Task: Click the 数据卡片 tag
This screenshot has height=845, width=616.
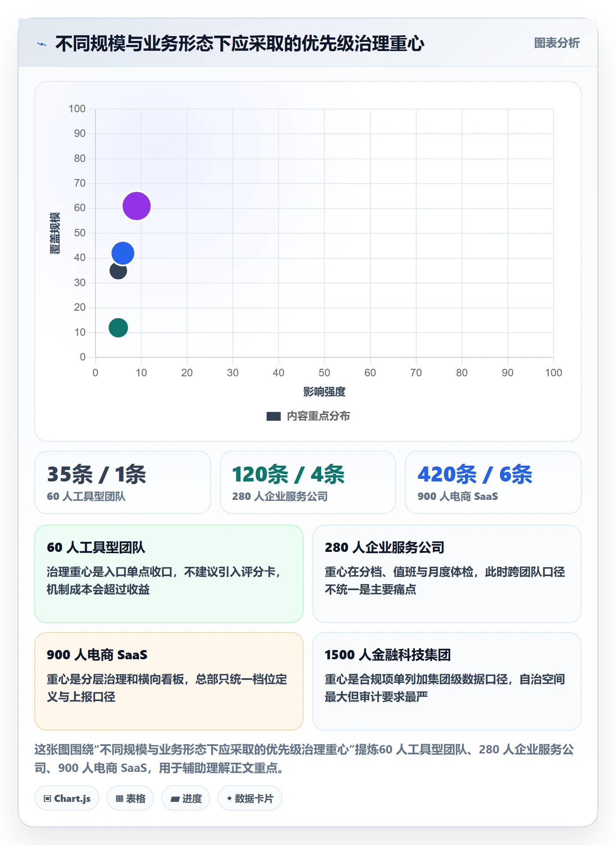Action: click(x=250, y=798)
